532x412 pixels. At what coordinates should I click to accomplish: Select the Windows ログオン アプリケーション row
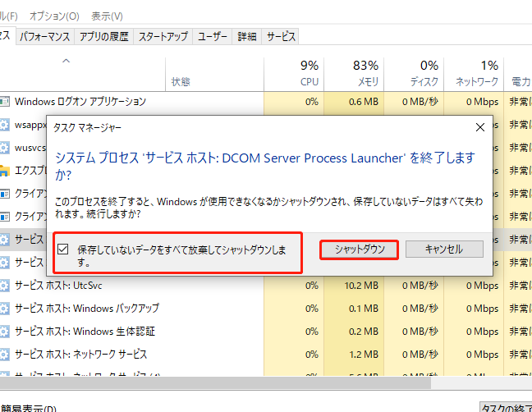pyautogui.click(x=266, y=102)
